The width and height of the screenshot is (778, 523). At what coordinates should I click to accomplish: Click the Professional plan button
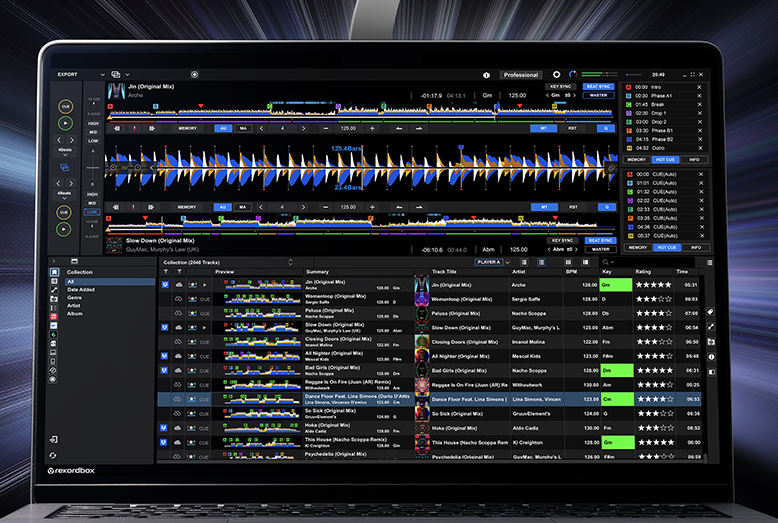pyautogui.click(x=520, y=75)
